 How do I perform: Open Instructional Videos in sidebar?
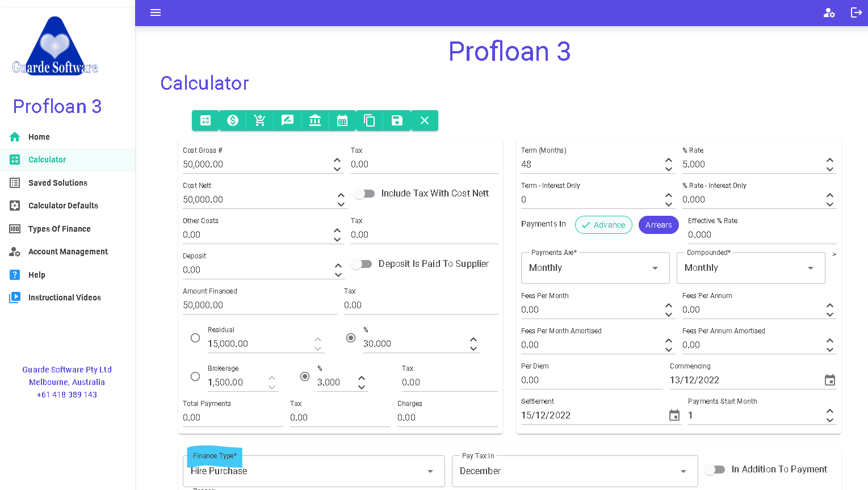pyautogui.click(x=68, y=298)
